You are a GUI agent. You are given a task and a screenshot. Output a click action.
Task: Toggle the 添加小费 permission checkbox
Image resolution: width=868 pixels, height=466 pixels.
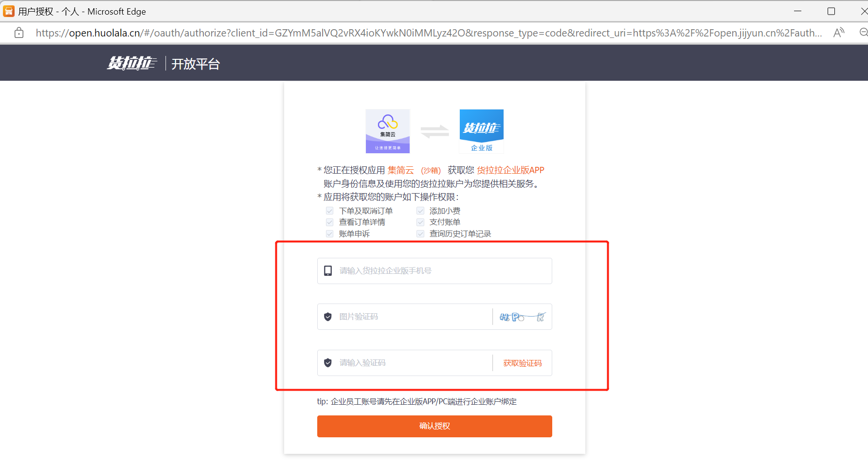click(x=420, y=211)
